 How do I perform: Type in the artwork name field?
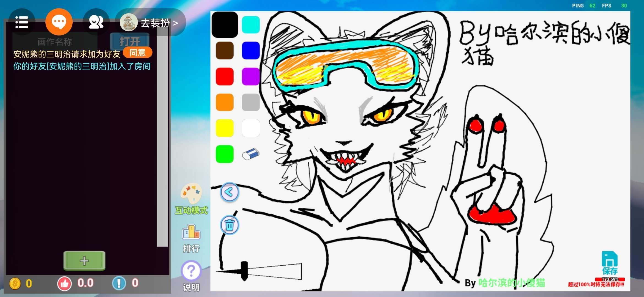[x=55, y=42]
